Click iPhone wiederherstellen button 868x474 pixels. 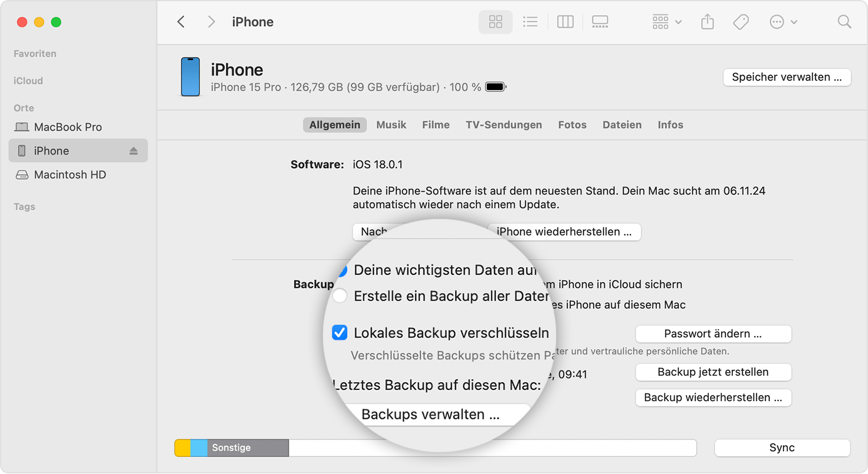click(x=564, y=231)
